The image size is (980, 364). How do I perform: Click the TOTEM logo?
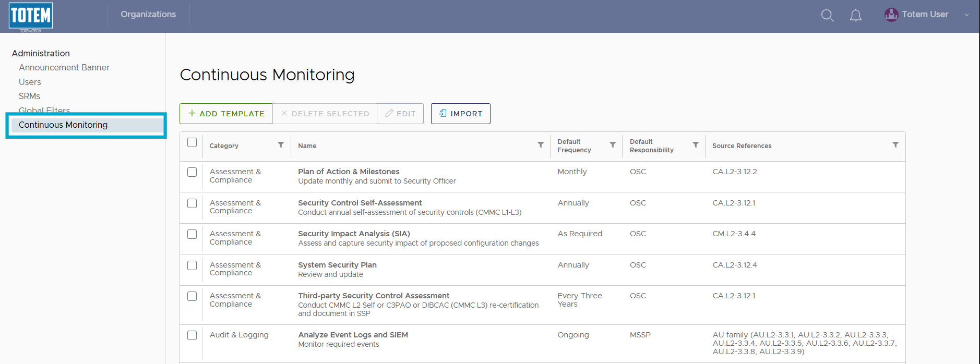pyautogui.click(x=31, y=16)
